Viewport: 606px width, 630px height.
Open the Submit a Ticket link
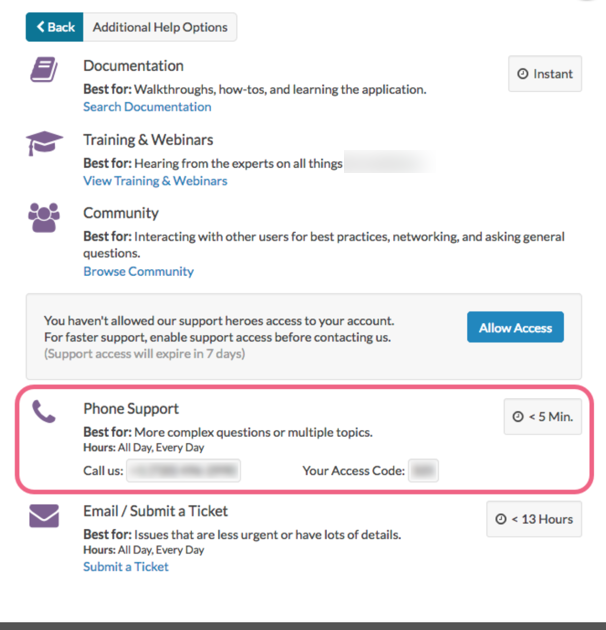point(126,567)
